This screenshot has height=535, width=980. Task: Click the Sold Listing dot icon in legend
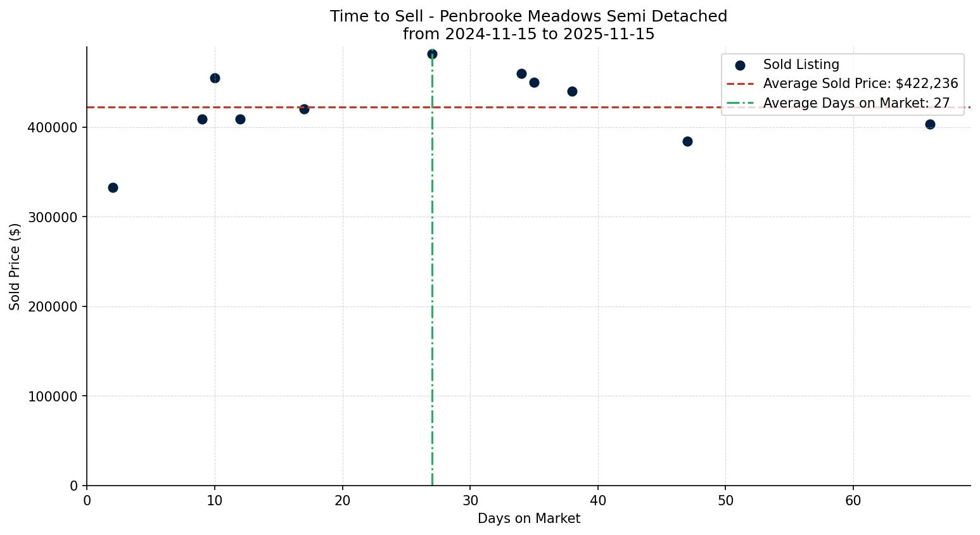pos(740,65)
